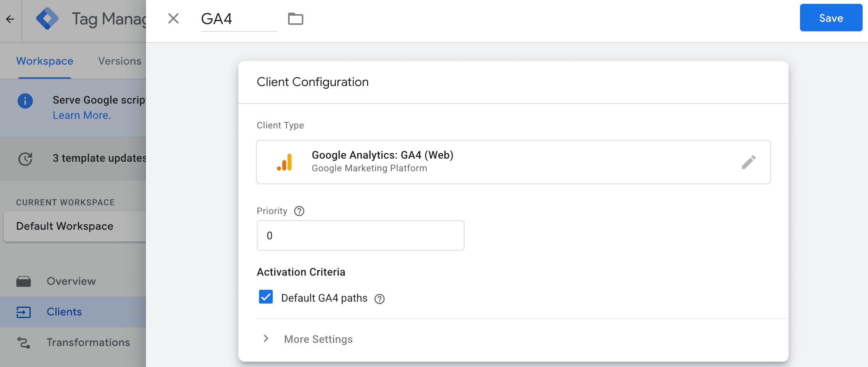Go to Overview in the sidebar
Screen dimensions: 868x367
(71, 281)
